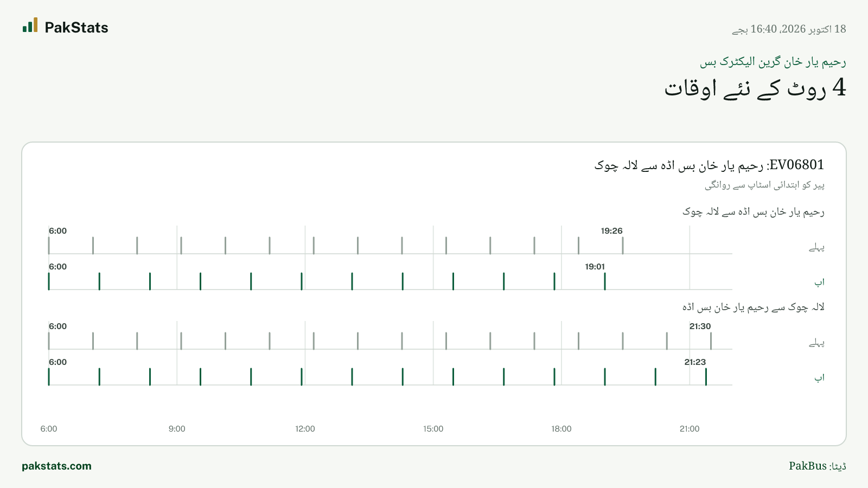Click the 21:23 current last departure tick
This screenshot has width=868, height=488.
pos(706,376)
